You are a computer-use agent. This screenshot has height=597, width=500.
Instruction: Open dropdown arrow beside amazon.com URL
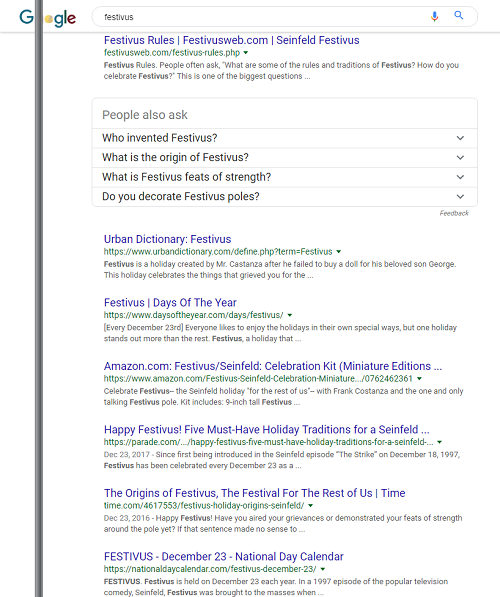coord(419,379)
